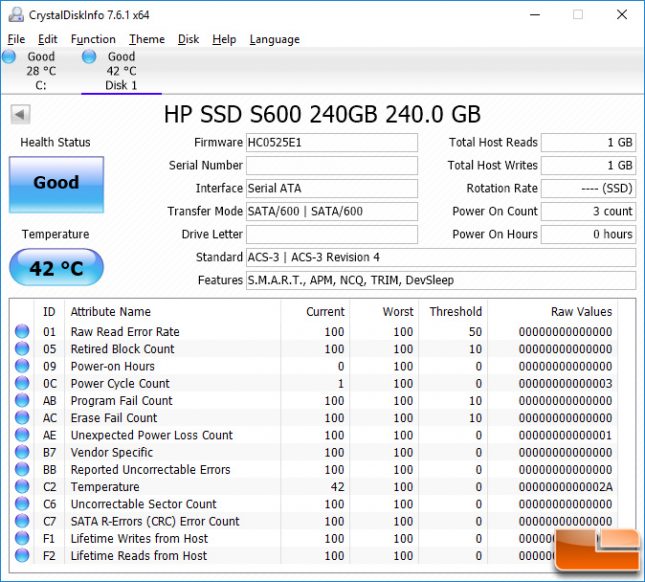Viewport: 645px width, 582px height.
Task: Click the Total Host Writes value
Action: pyautogui.click(x=588, y=165)
